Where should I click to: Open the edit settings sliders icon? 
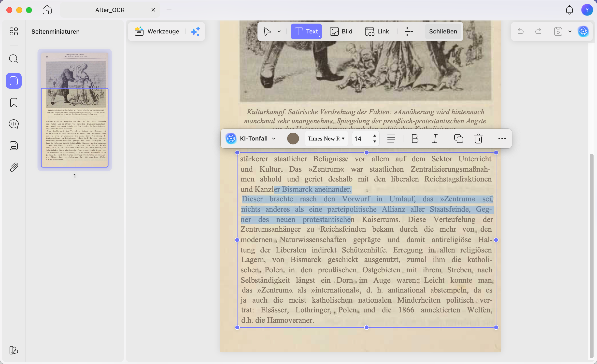point(409,31)
